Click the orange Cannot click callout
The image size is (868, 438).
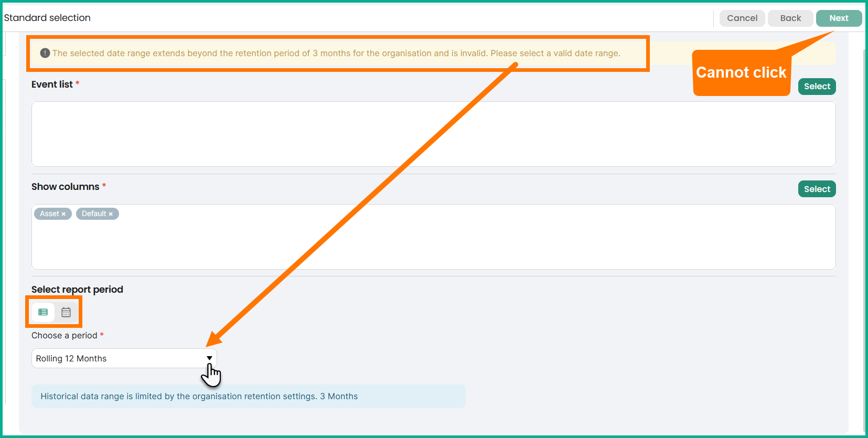click(741, 73)
